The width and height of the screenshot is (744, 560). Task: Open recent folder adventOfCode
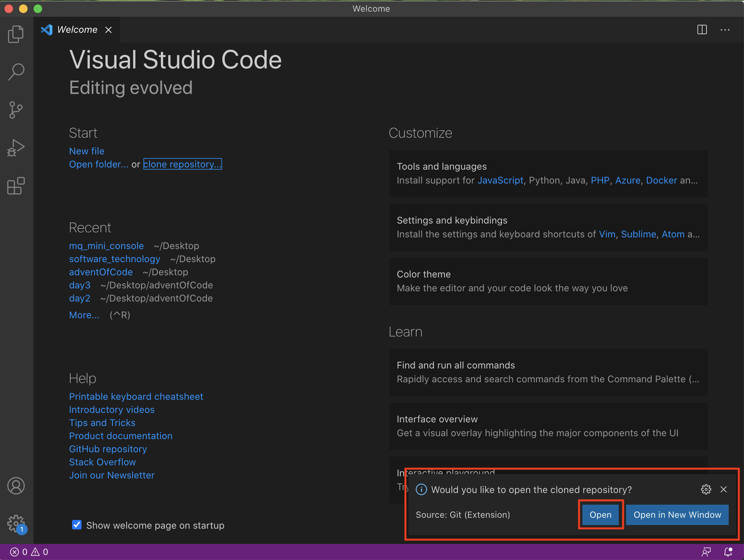(x=101, y=272)
